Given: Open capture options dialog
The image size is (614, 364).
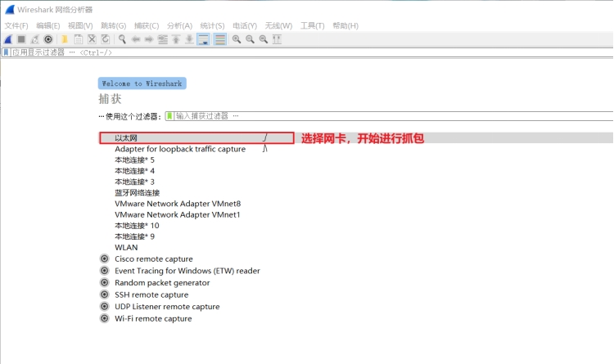Looking at the screenshot, I should [x=48, y=39].
